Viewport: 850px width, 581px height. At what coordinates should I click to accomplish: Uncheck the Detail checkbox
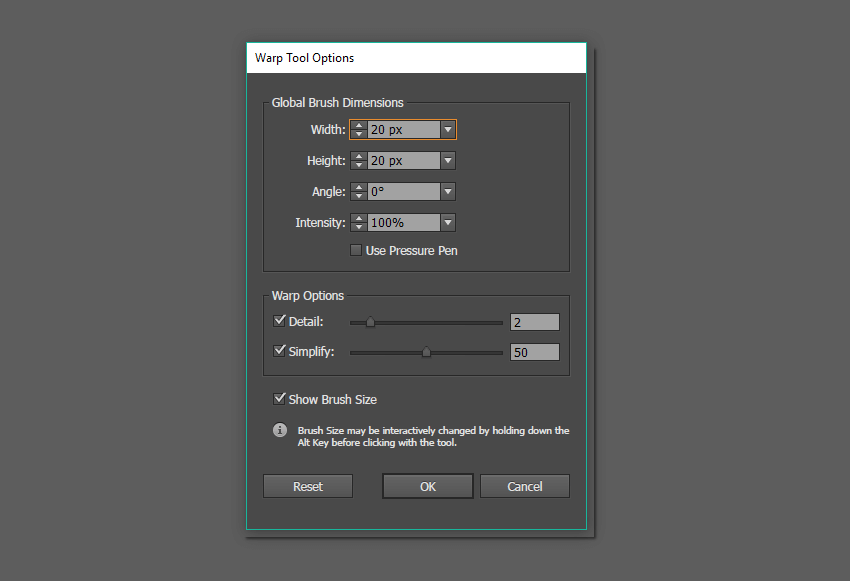click(280, 321)
